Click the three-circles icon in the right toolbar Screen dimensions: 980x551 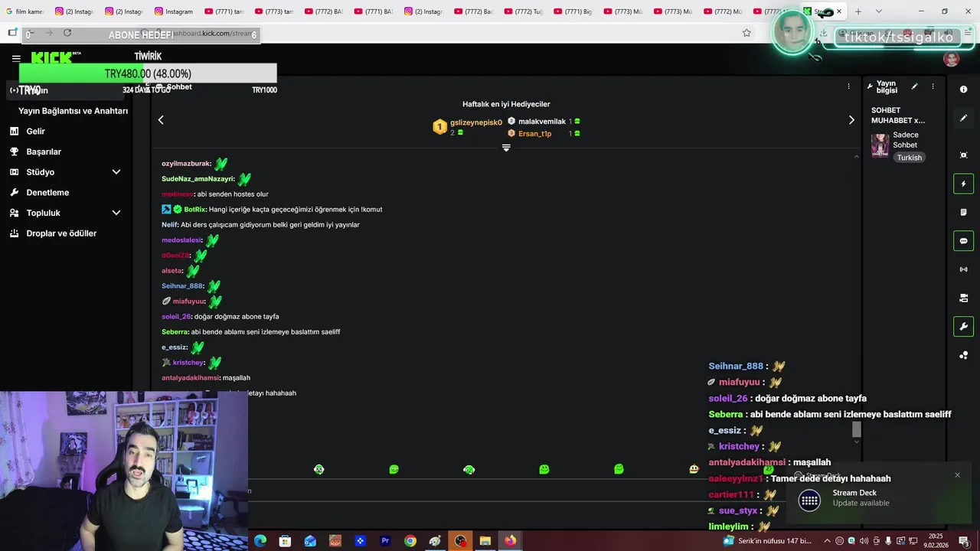pos(963,355)
